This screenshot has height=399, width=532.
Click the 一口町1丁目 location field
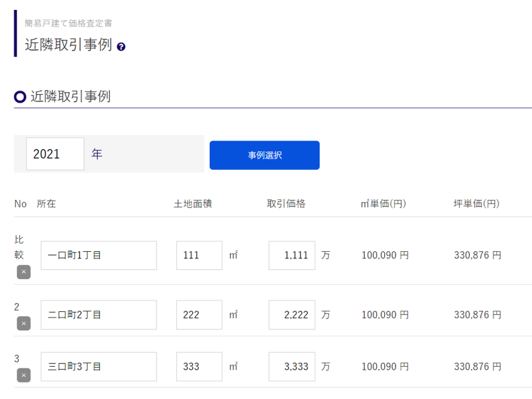tap(99, 256)
